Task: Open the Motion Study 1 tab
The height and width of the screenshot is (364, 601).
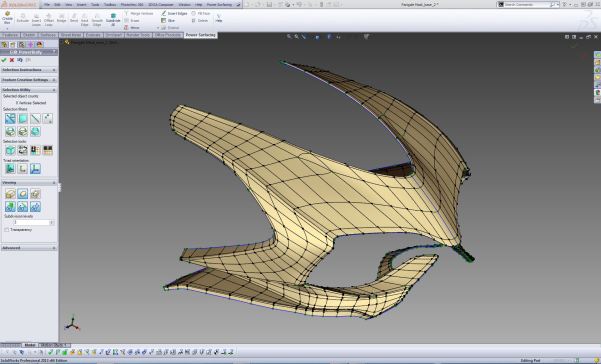Action: tap(54, 345)
